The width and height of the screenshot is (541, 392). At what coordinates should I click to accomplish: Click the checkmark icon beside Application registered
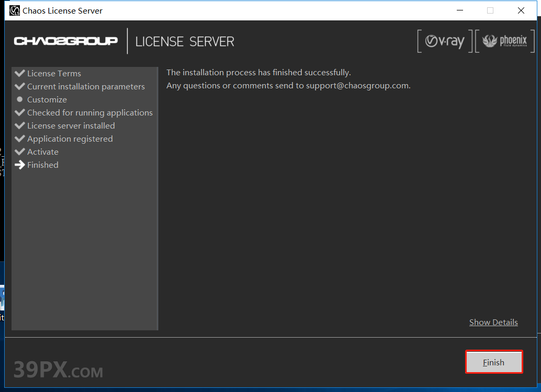(20, 139)
